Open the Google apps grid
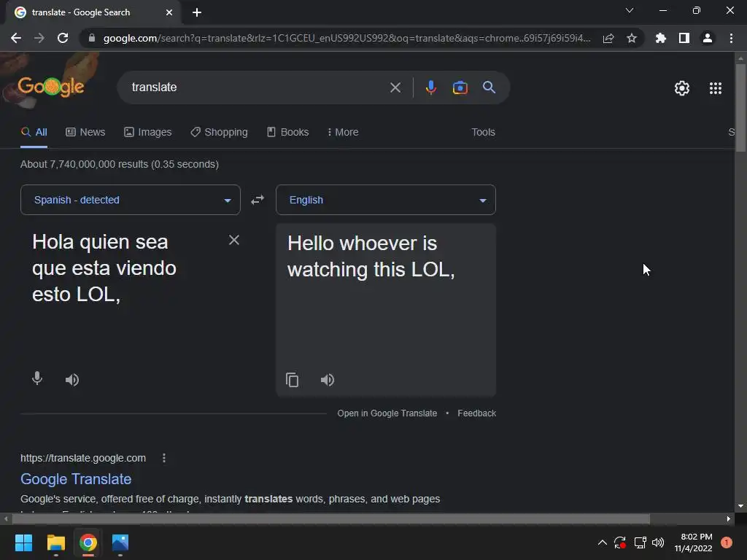Viewport: 747px width, 560px height. (716, 88)
